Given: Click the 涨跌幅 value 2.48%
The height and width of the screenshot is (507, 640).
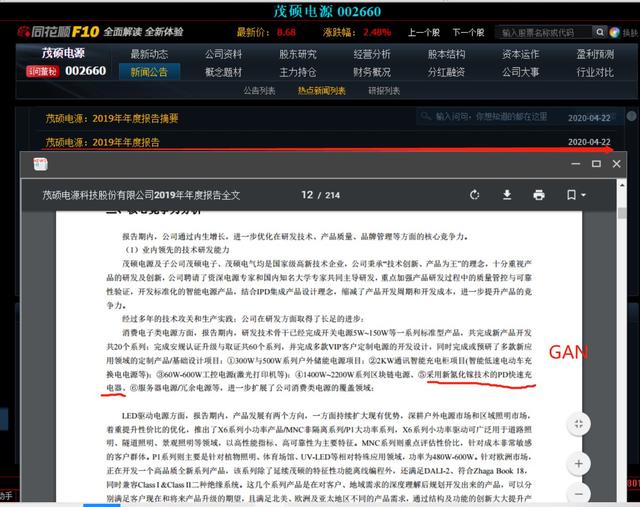Looking at the screenshot, I should click(377, 32).
